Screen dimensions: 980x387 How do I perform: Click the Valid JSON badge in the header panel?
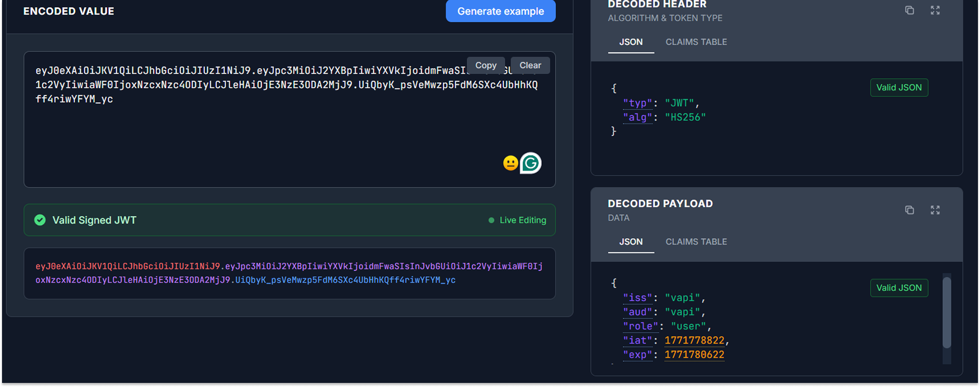899,87
